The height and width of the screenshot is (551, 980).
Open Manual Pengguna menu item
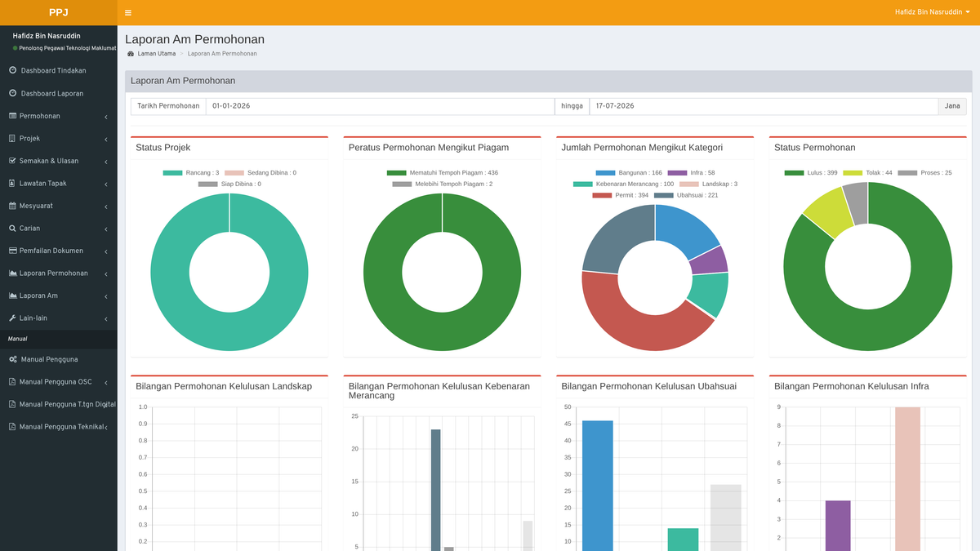click(x=59, y=359)
